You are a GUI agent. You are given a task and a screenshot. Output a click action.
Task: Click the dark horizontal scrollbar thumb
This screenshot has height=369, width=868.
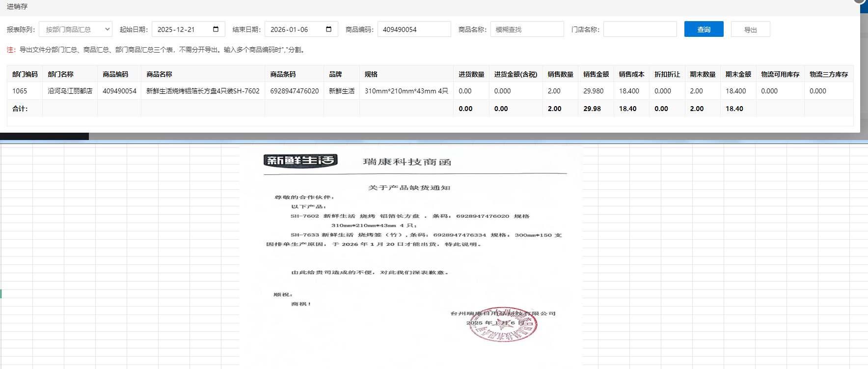pos(44,137)
